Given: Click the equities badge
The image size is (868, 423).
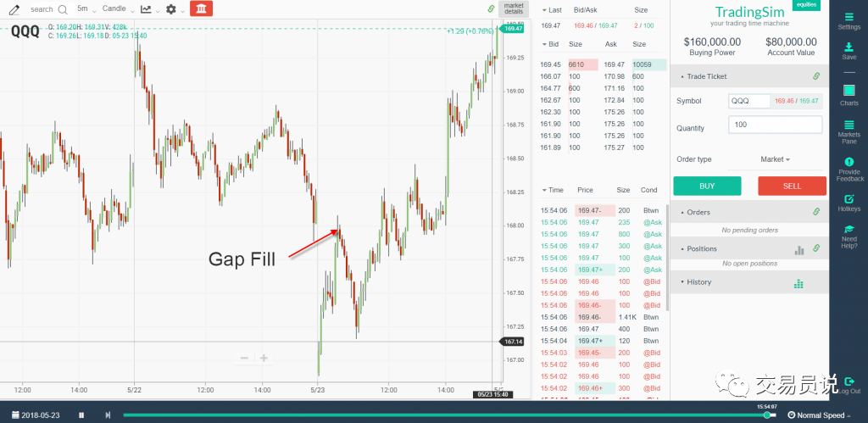Looking at the screenshot, I should (807, 4).
